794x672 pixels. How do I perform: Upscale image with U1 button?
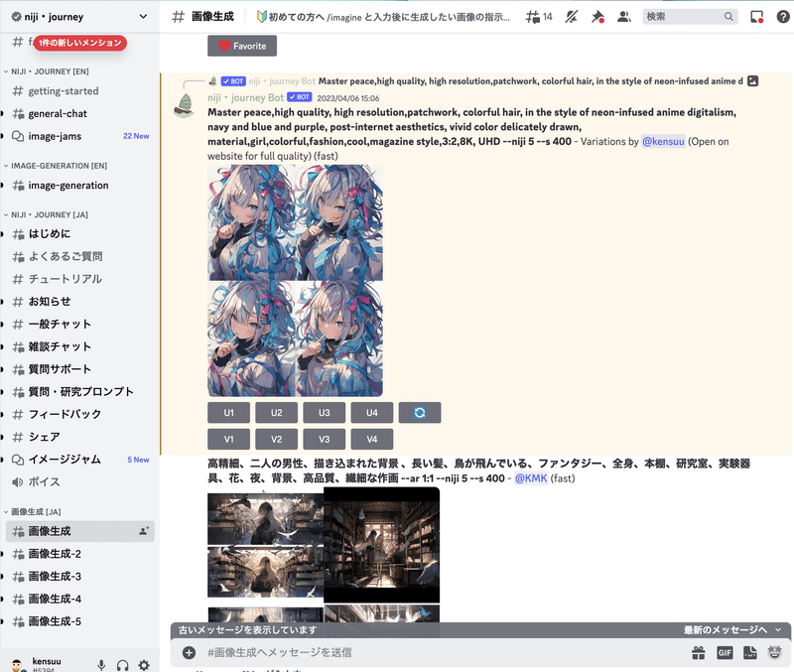229,413
